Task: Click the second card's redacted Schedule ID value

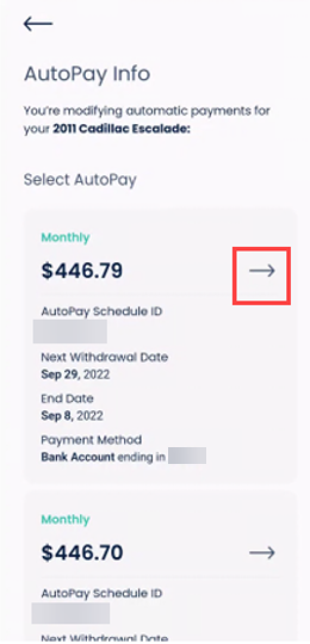Action: [70, 613]
